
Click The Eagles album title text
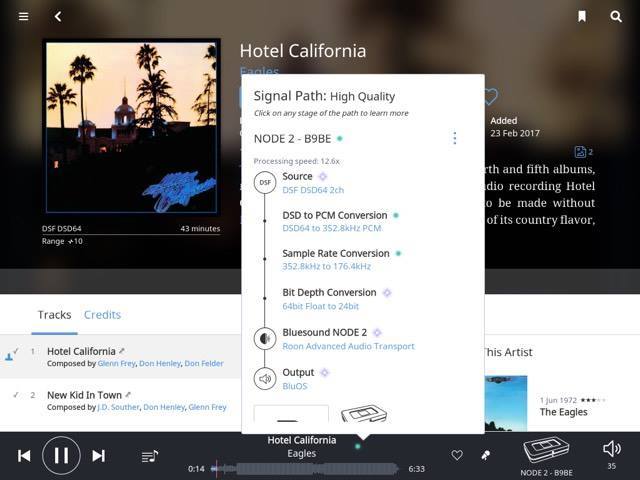click(563, 412)
